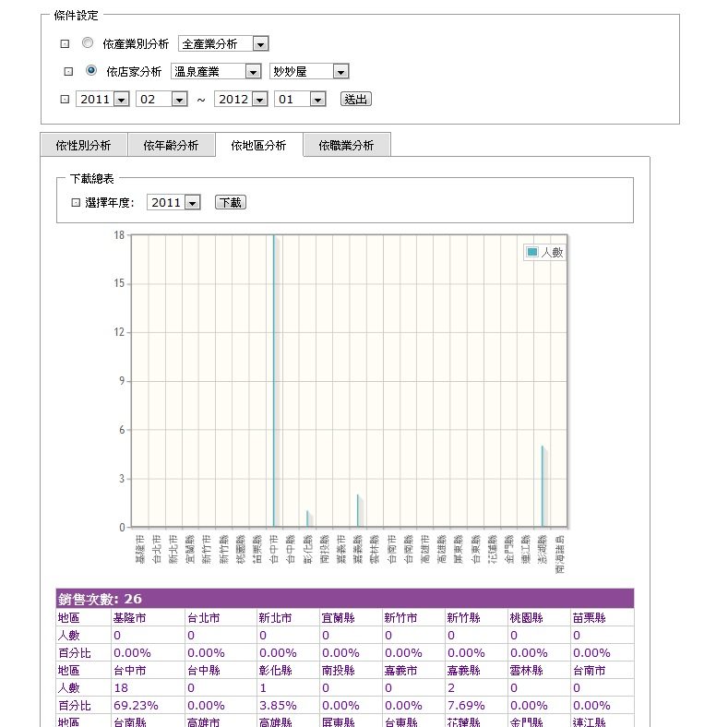Click the 宜蘭縣 table cell

pyautogui.click(x=351, y=617)
